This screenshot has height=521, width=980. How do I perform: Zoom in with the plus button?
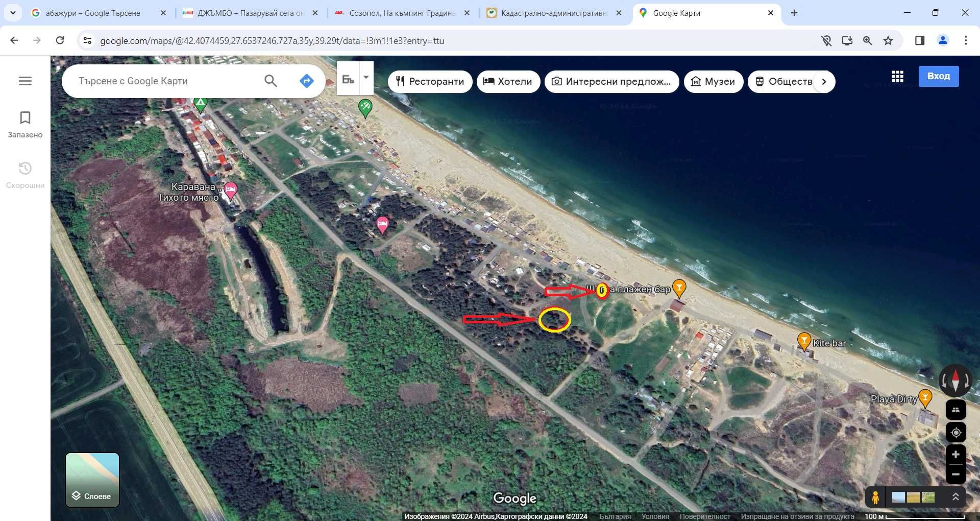tap(955, 455)
